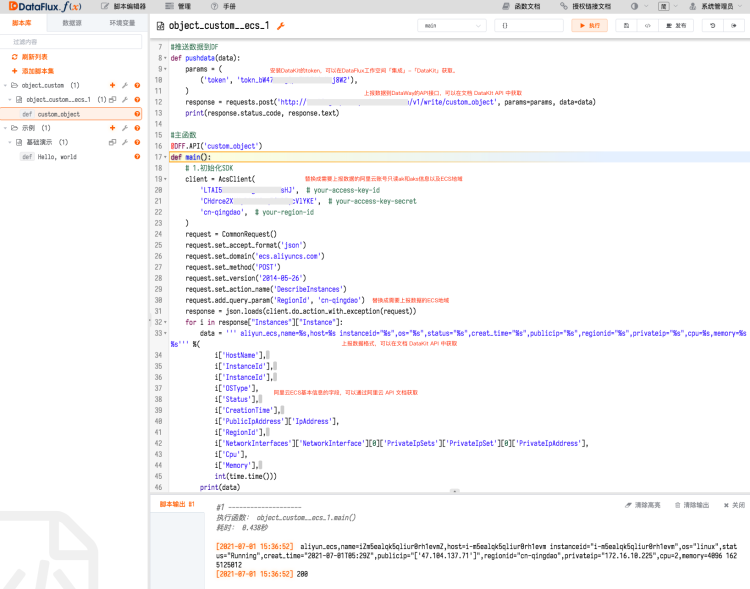Image resolution: width=750 pixels, height=589 pixels.
Task: Click help icon on object_custom__ecs_1 row
Action: tap(137, 100)
